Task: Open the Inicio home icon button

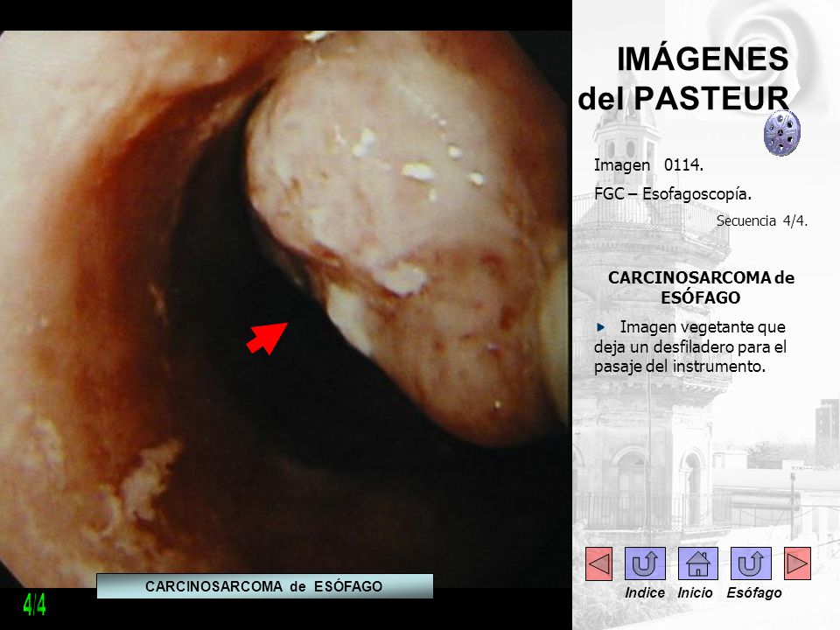Action: point(697,563)
